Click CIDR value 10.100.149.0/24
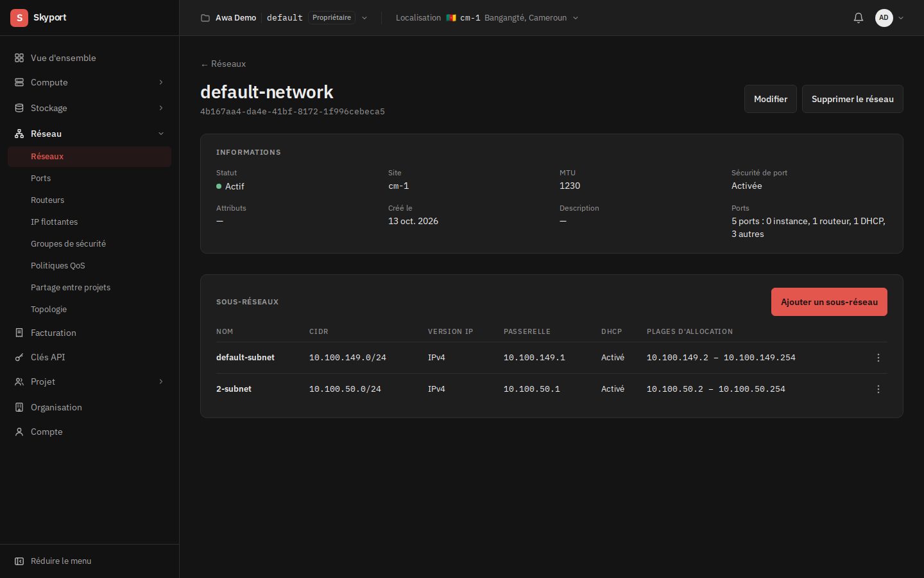This screenshot has height=578, width=924. [348, 358]
